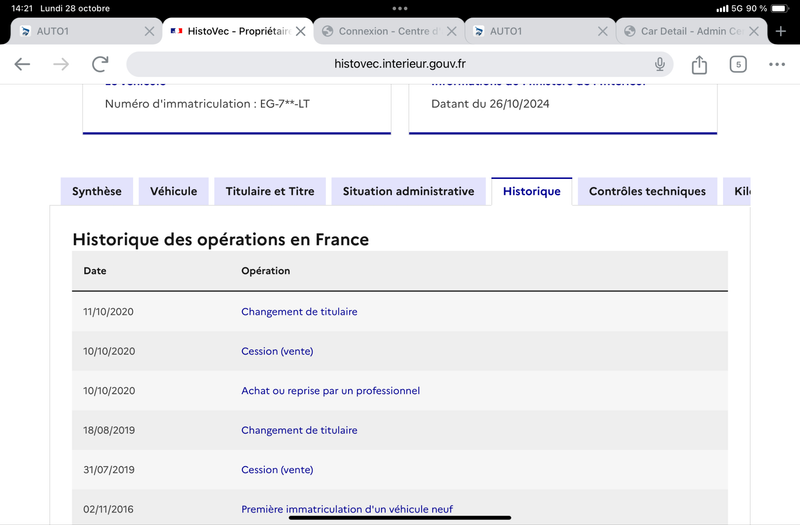This screenshot has width=800, height=525.
Task: Open the Titulaire et Titre tab
Action: tap(270, 191)
